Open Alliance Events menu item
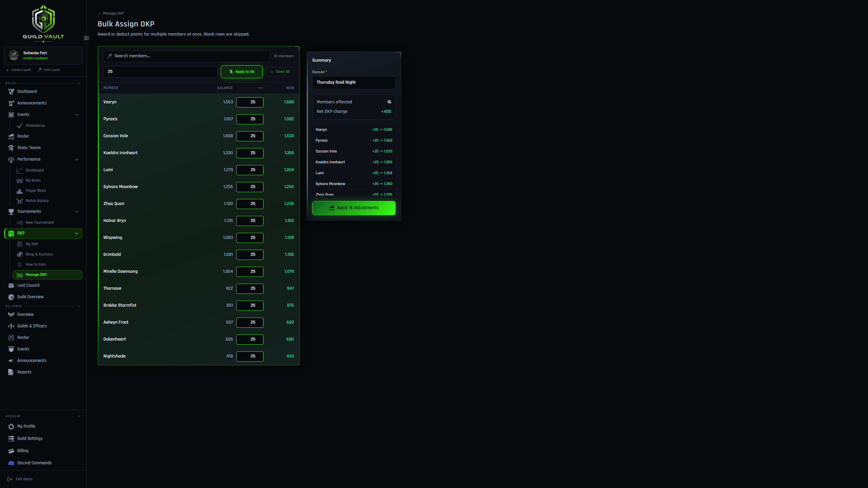Screen dimensions: 868x488 tap(43, 349)
